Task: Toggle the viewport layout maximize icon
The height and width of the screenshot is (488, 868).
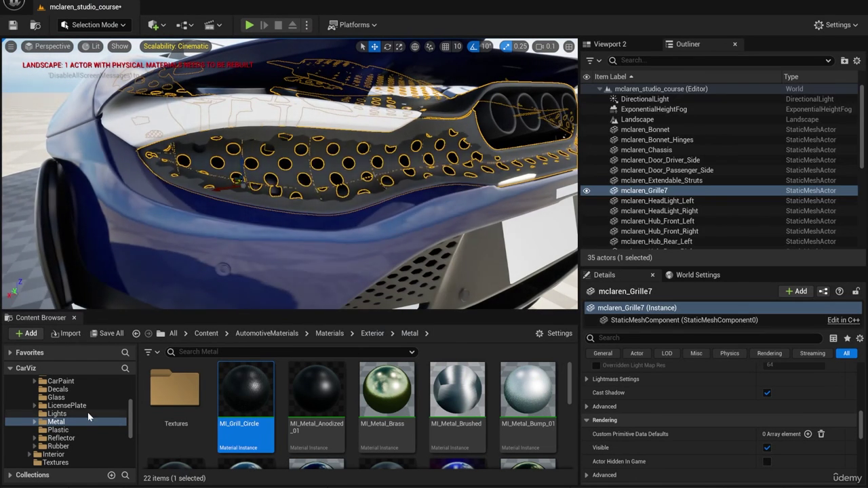Action: tap(569, 47)
